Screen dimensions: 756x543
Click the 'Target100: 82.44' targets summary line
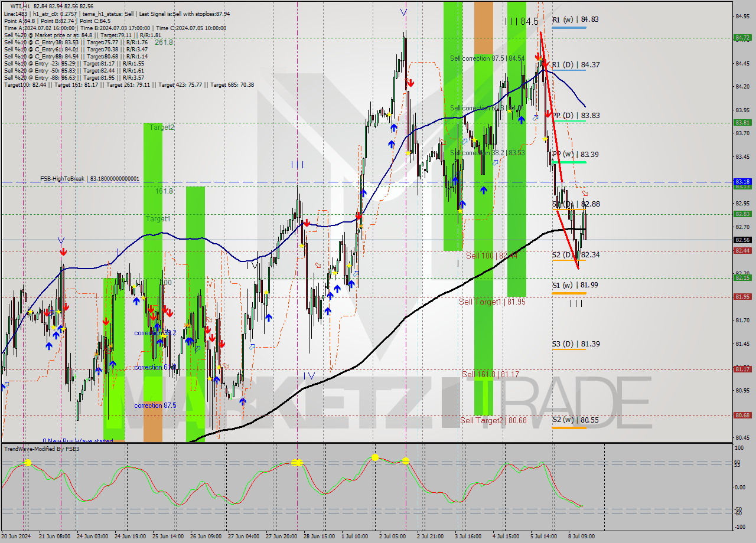pyautogui.click(x=129, y=84)
